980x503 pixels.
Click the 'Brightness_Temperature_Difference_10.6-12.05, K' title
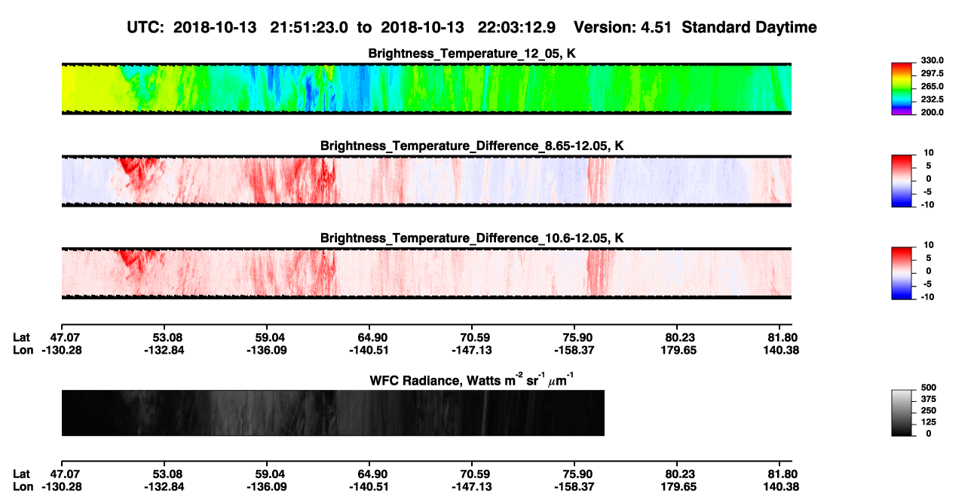pos(472,238)
